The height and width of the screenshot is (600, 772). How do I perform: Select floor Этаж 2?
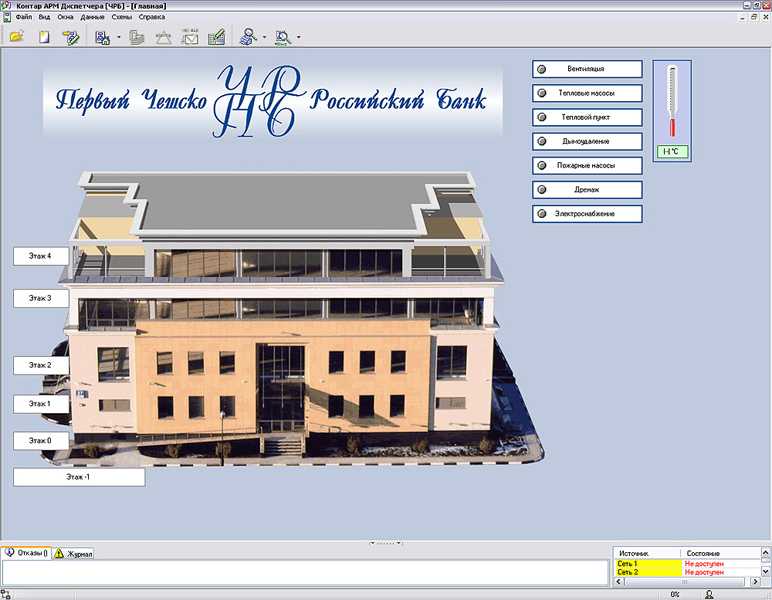(41, 365)
